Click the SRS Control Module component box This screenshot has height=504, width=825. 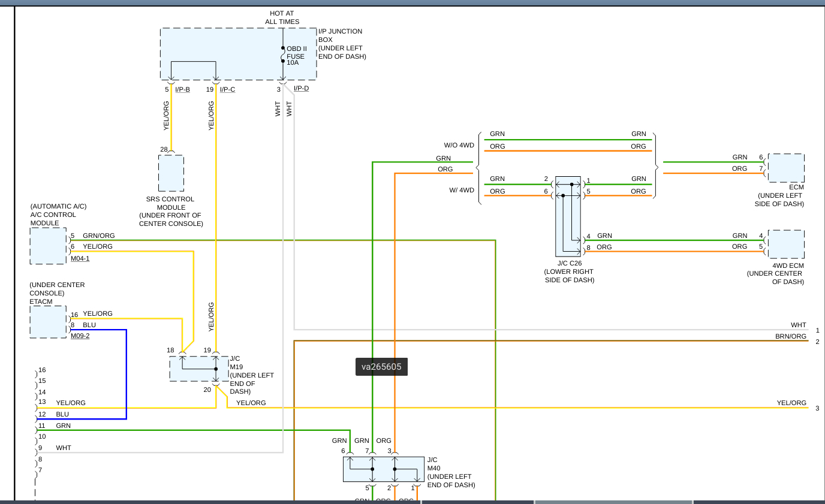pos(171,173)
